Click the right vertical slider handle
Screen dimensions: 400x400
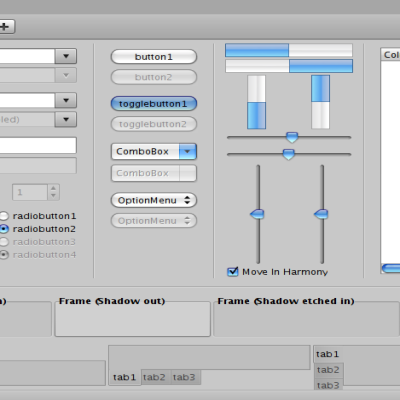tap(321, 214)
